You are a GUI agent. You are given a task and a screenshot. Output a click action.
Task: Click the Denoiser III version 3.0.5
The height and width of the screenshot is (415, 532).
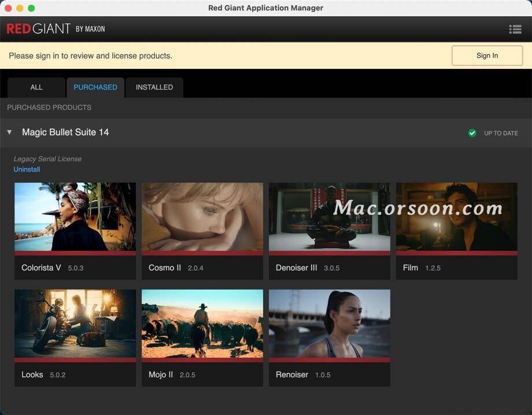[x=332, y=268]
